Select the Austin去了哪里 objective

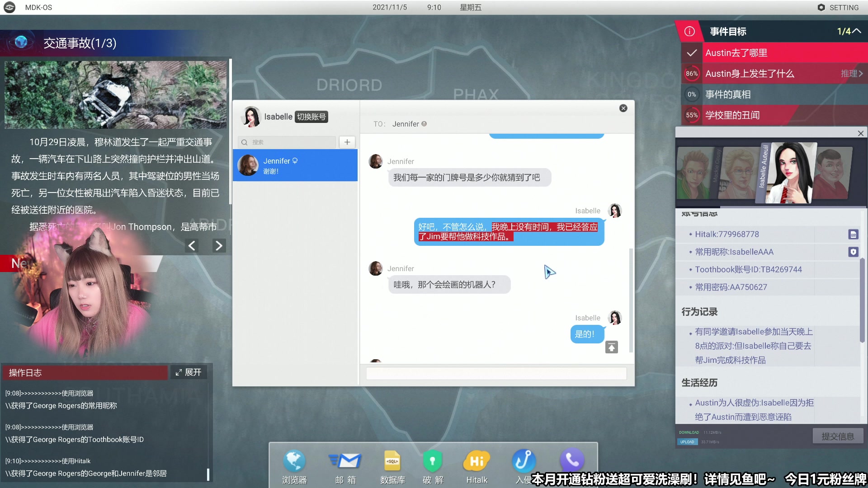pyautogui.click(x=774, y=53)
